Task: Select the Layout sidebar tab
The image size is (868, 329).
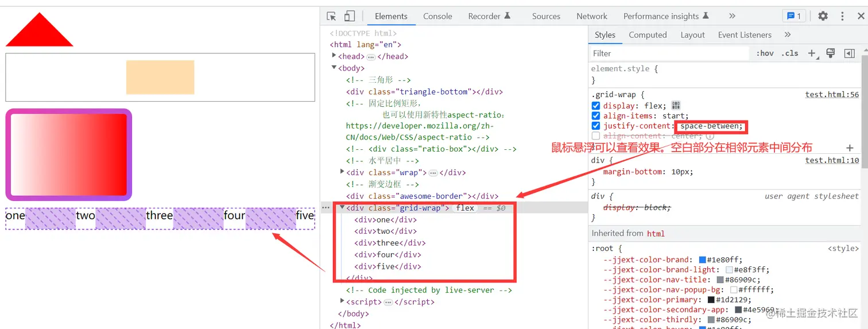Action: pos(692,35)
